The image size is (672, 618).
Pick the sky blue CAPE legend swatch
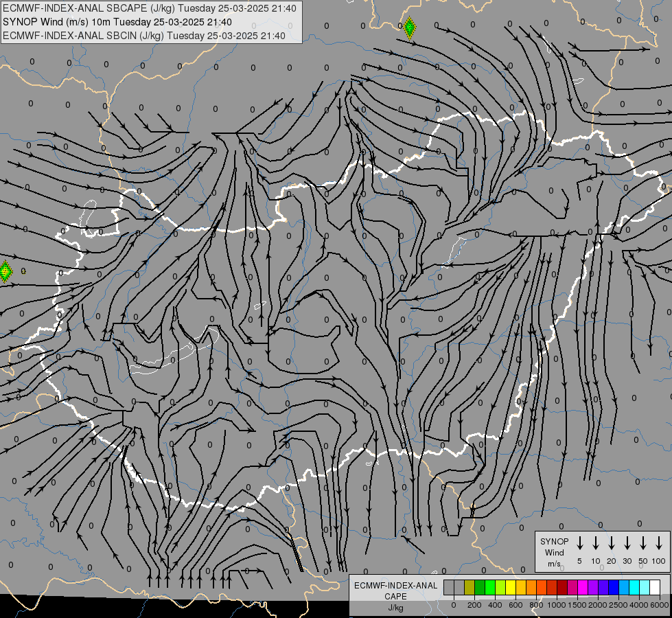click(x=623, y=587)
